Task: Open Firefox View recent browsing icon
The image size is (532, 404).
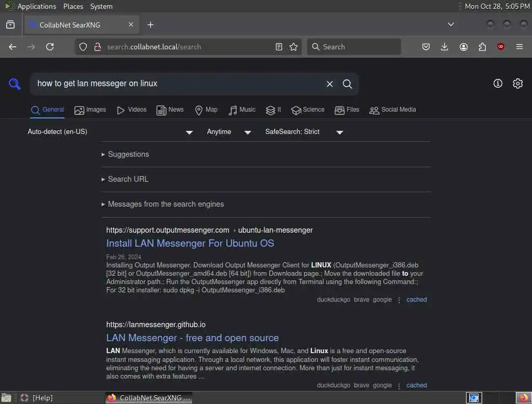Action: pyautogui.click(x=10, y=25)
